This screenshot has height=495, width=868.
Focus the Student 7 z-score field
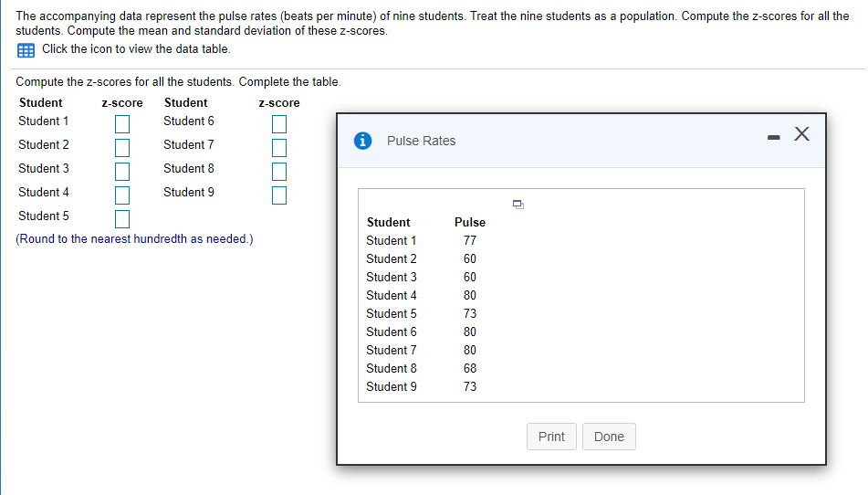tap(279, 146)
